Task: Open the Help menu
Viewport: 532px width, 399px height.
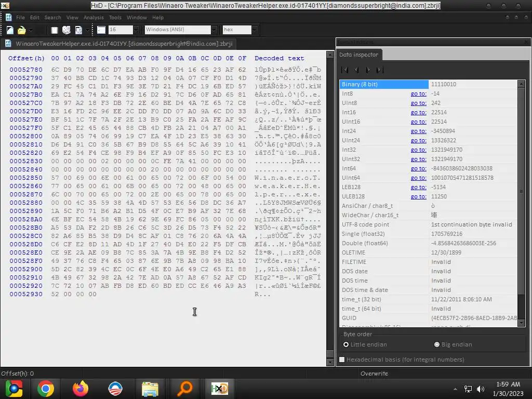Action: (158, 17)
